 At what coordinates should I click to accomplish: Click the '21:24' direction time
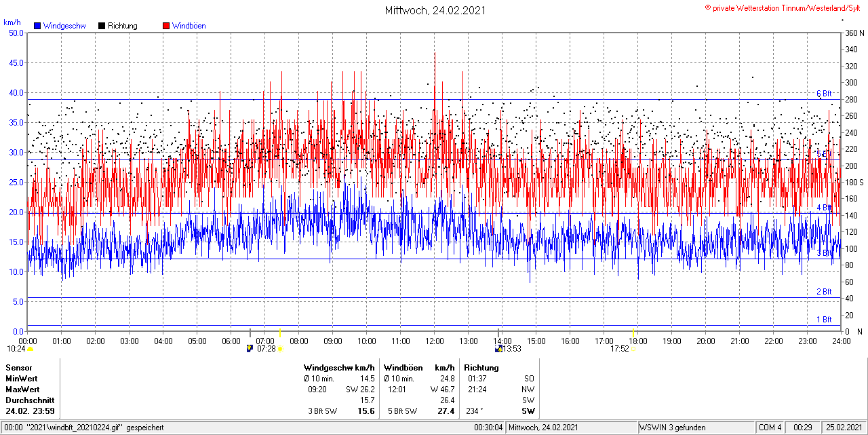pyautogui.click(x=477, y=390)
